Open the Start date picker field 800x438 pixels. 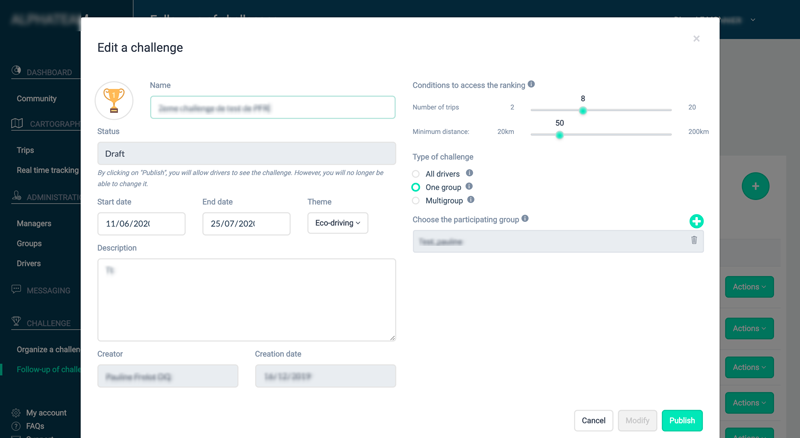coord(141,224)
